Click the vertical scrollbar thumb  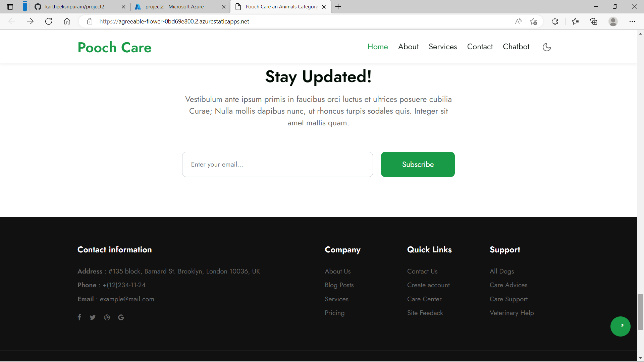(x=640, y=312)
